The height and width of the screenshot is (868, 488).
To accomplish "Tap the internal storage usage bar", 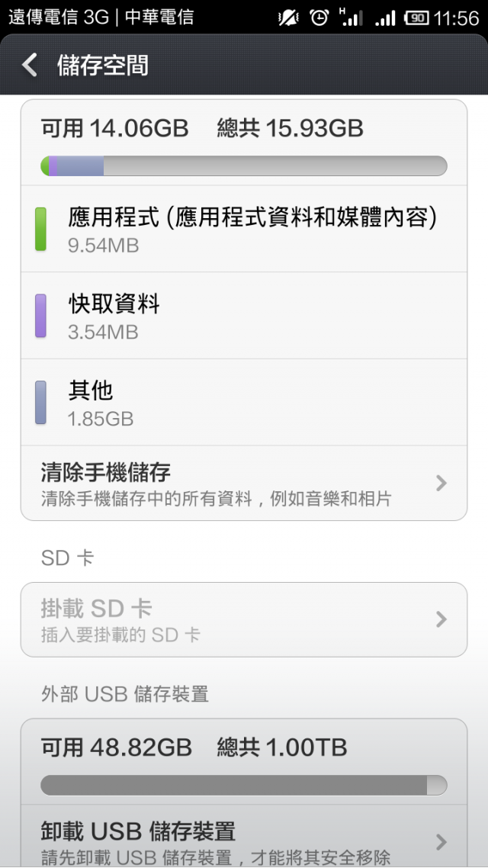I will coord(244,166).
